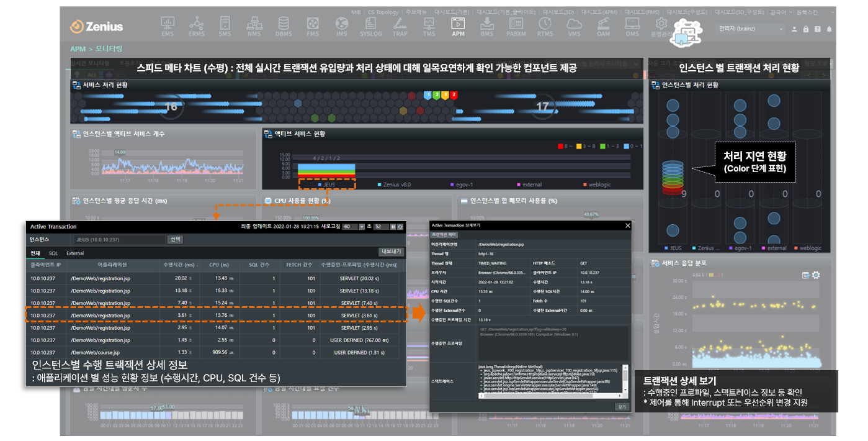The width and height of the screenshot is (868, 441).
Task: Select row with SERVLET (20.02 s)
Action: 216,278
